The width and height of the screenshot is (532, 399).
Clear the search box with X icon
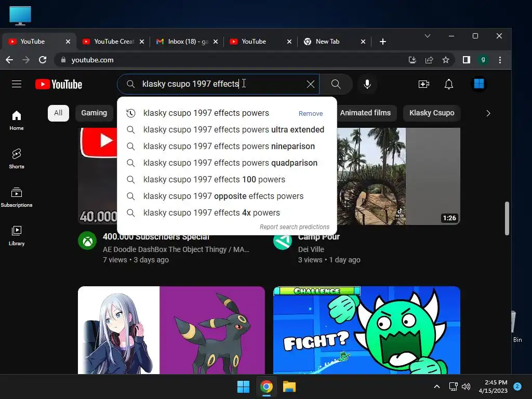tap(311, 84)
